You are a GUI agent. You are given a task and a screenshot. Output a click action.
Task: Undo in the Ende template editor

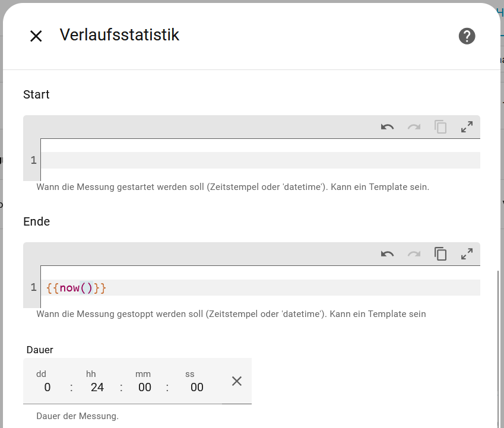click(388, 254)
